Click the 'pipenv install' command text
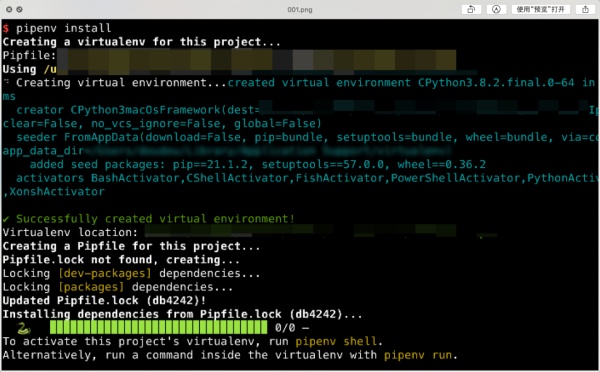 coord(64,28)
